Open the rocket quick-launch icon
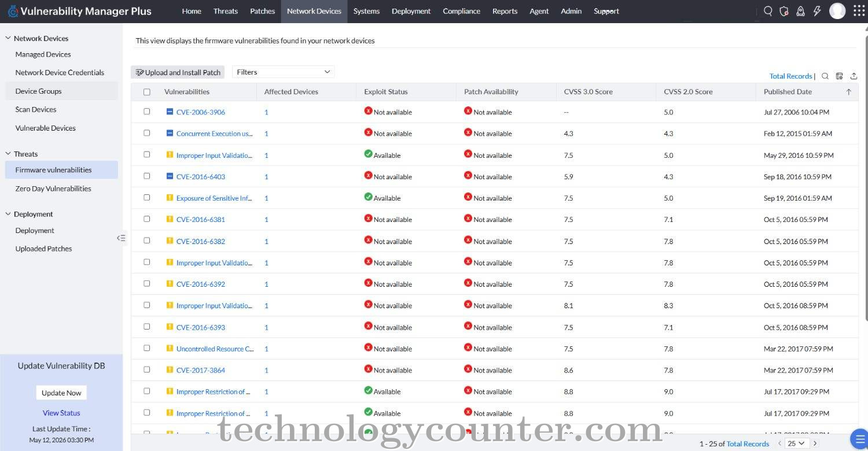 tap(800, 11)
